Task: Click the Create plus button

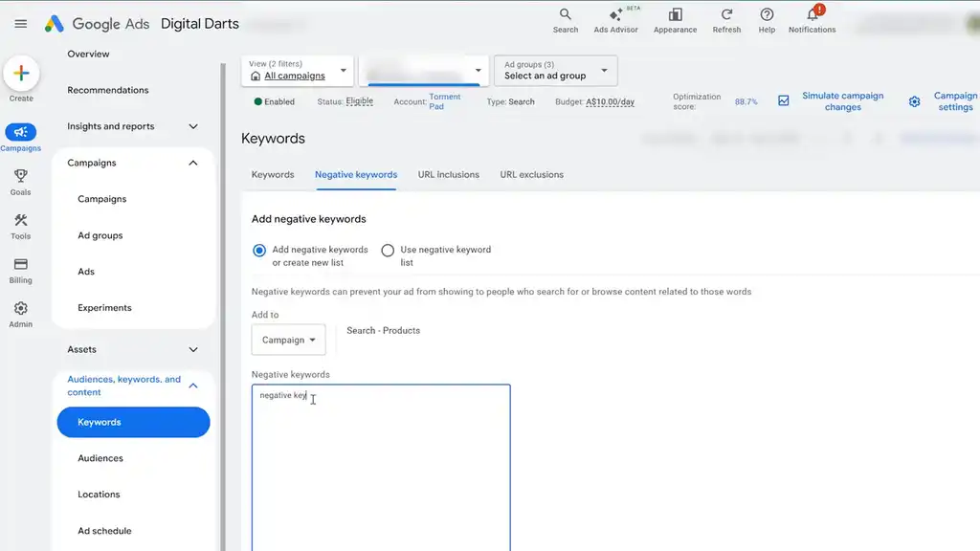Action: pos(21,74)
